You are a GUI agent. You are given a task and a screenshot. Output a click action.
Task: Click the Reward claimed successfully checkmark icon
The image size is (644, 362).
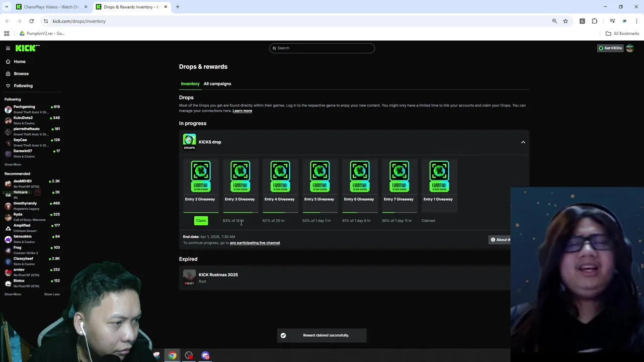pos(283,335)
